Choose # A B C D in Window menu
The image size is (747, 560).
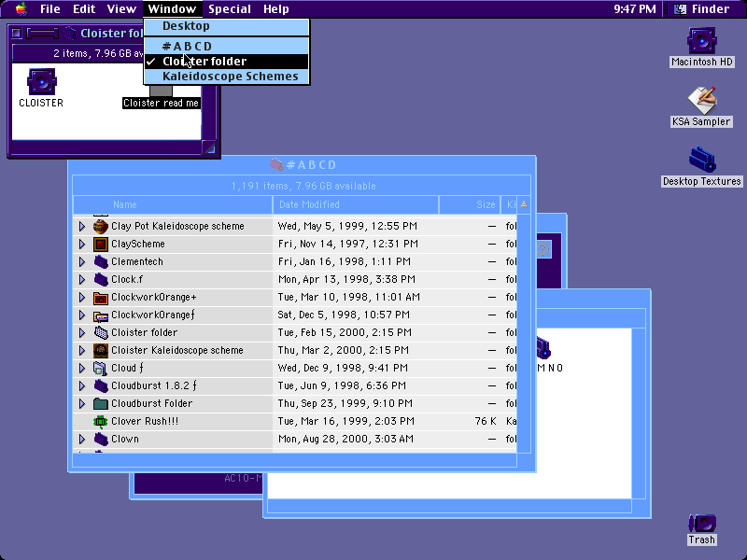tap(226, 46)
